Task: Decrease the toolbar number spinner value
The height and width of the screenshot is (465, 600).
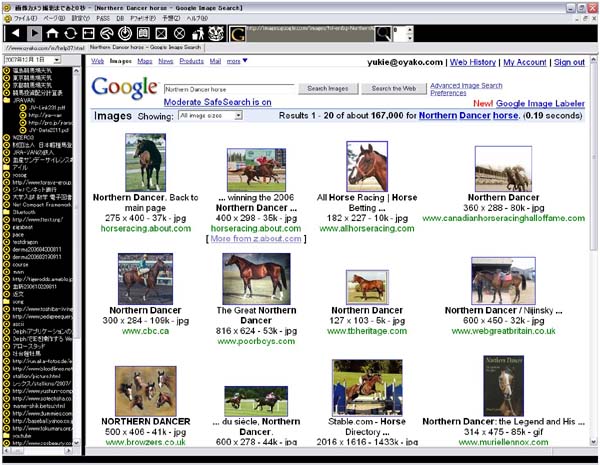Action: point(410,38)
